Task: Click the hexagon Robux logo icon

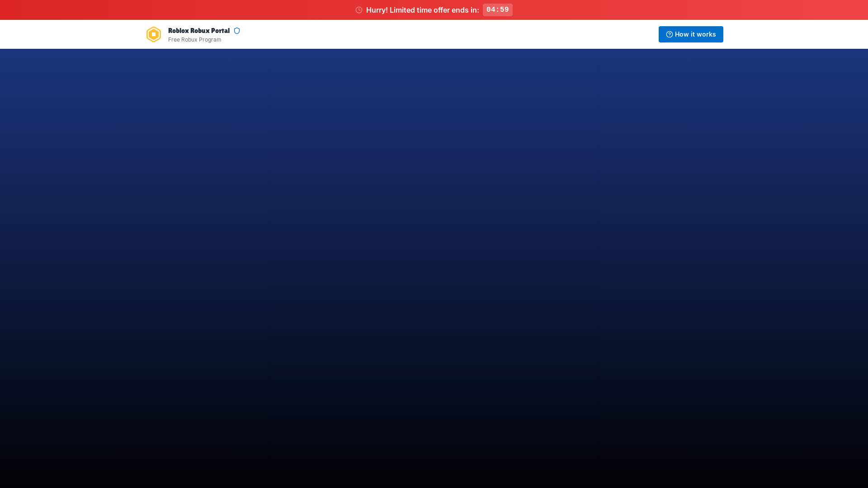Action: click(154, 34)
